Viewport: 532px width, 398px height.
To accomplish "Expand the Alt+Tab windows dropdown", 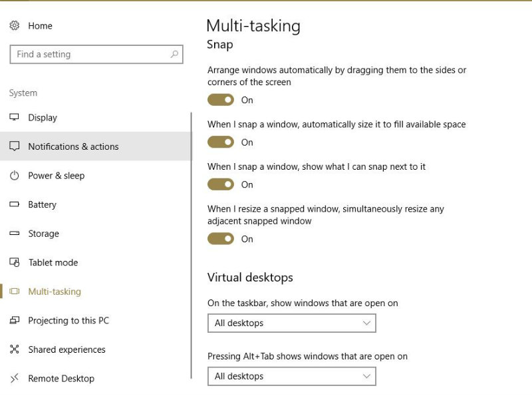I will tap(291, 376).
